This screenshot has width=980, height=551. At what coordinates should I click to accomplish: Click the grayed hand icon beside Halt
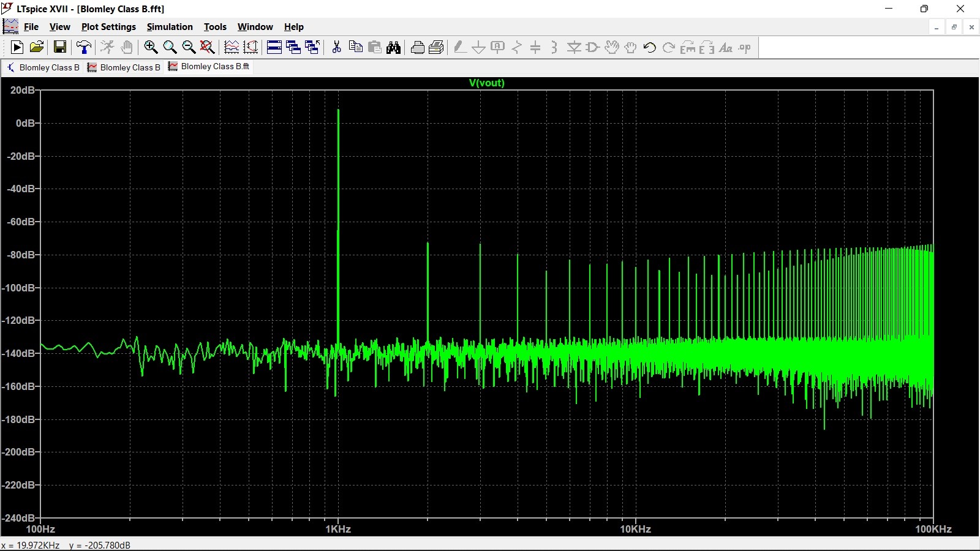[x=127, y=47]
